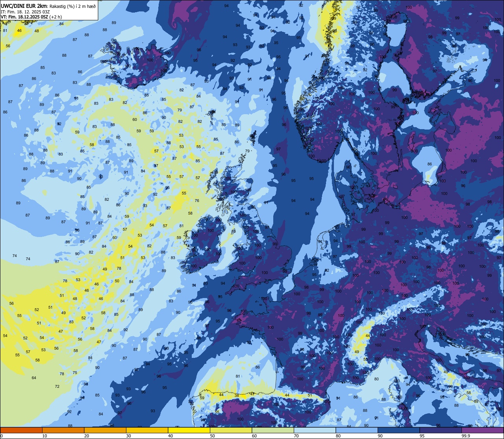504x439 pixels.
Task: Click the legend tick label 60
Action: coord(254,436)
